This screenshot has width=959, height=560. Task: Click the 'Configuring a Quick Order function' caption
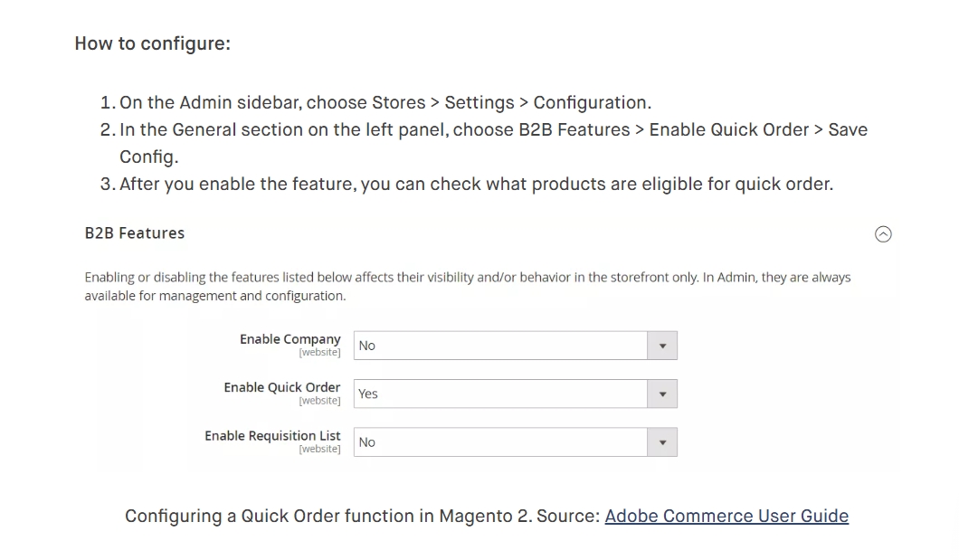point(362,516)
